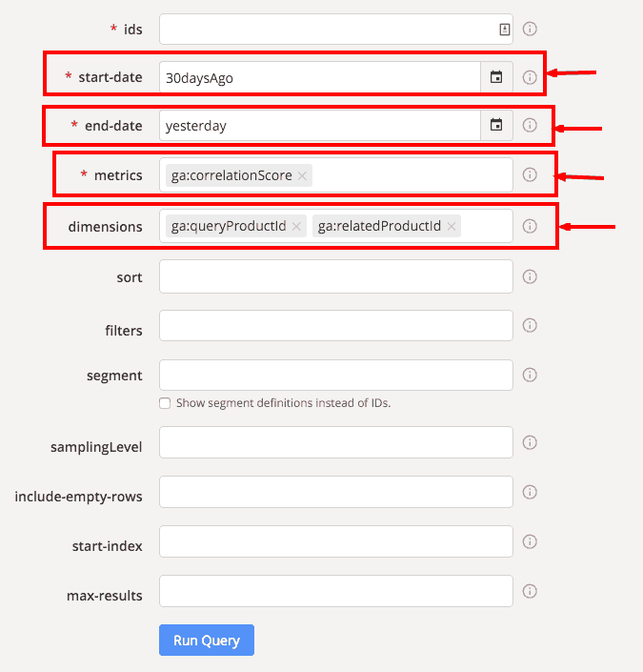
Task: Select the ga:queryProductId tag text
Action: pyautogui.click(x=229, y=226)
